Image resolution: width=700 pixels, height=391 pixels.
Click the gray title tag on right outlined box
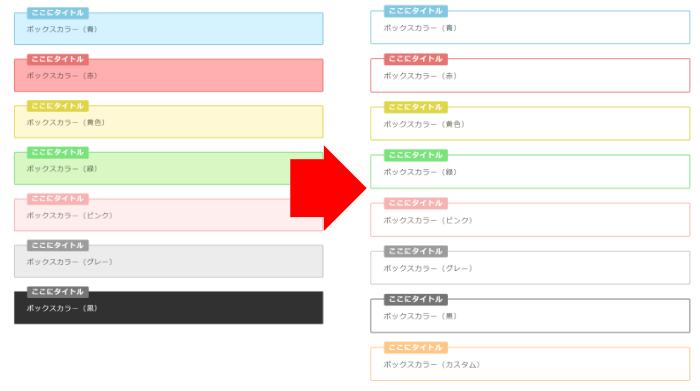[416, 251]
